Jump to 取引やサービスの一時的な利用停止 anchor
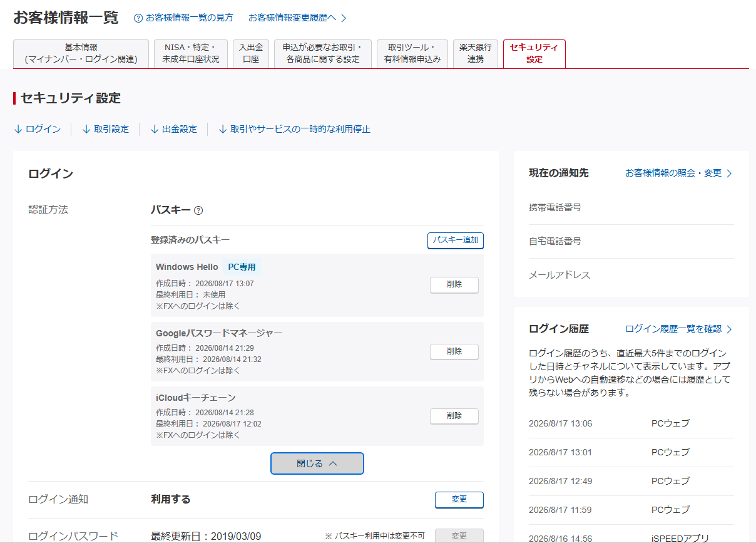Screen dimensions: 756x543 pyautogui.click(x=295, y=129)
